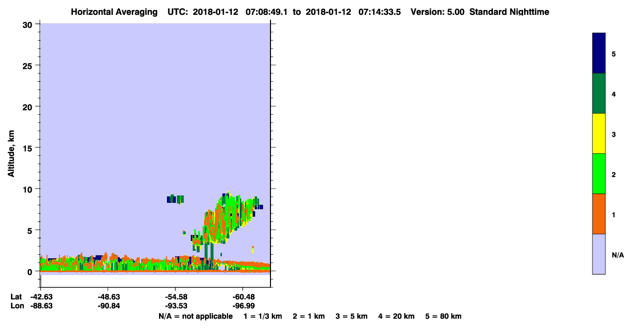Viewport: 644px width, 330px height.
Task: Click the start time '07:08:49.1' in title
Action: click(267, 12)
